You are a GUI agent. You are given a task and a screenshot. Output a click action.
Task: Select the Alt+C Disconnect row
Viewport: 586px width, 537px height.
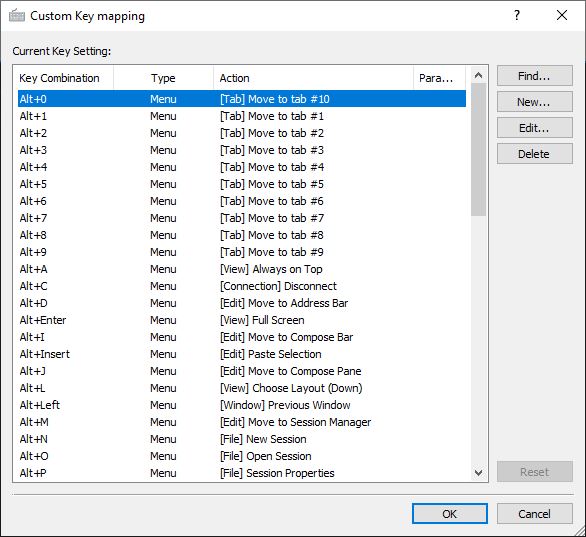[242, 286]
